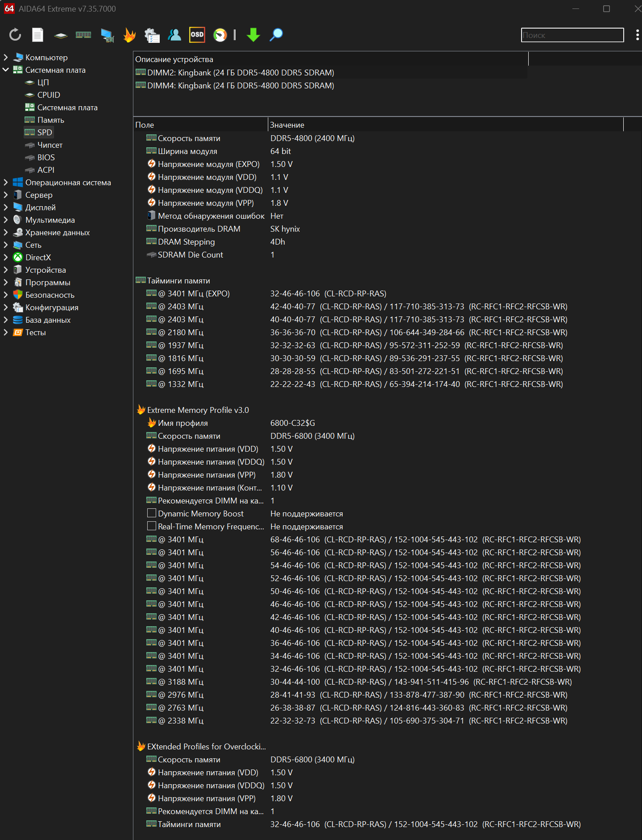Expand the Компьютер tree node

6,57
